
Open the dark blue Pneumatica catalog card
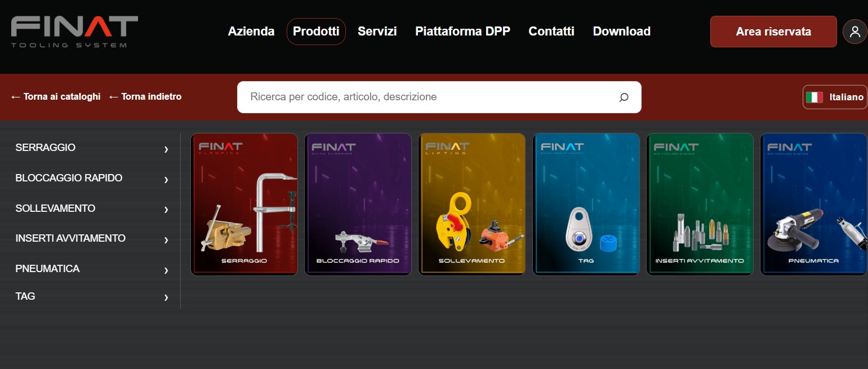pos(813,204)
